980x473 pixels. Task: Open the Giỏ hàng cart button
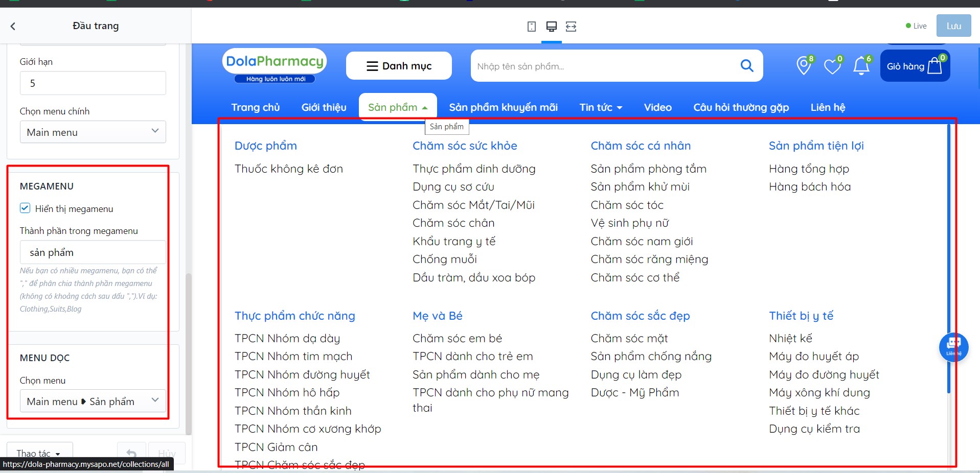coord(915,66)
